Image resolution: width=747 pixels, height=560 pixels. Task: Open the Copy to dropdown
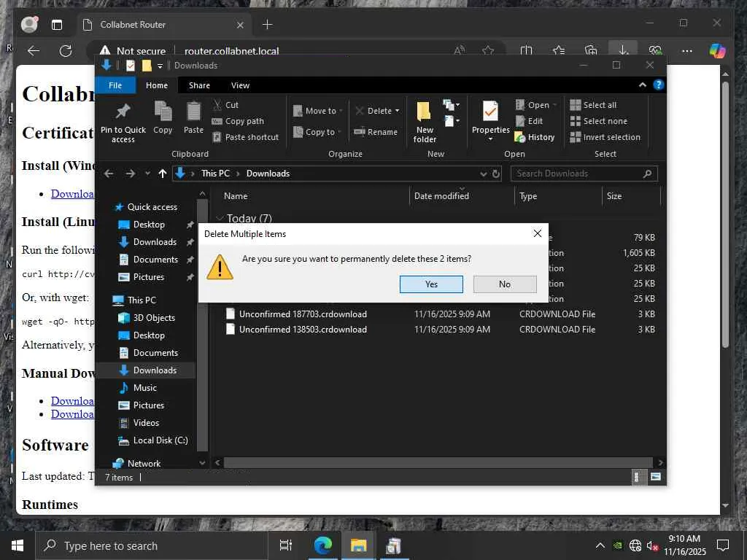[317, 132]
